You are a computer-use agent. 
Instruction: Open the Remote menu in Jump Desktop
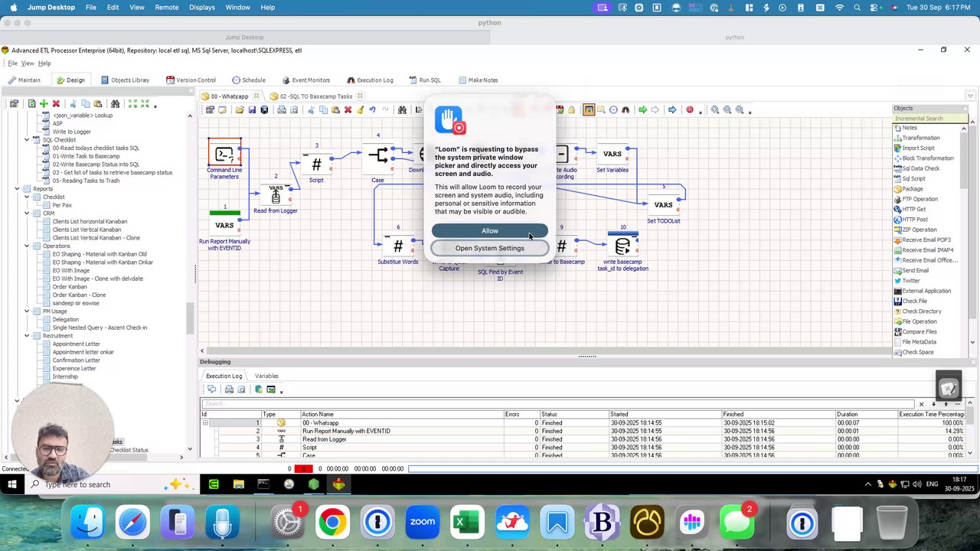(x=166, y=7)
